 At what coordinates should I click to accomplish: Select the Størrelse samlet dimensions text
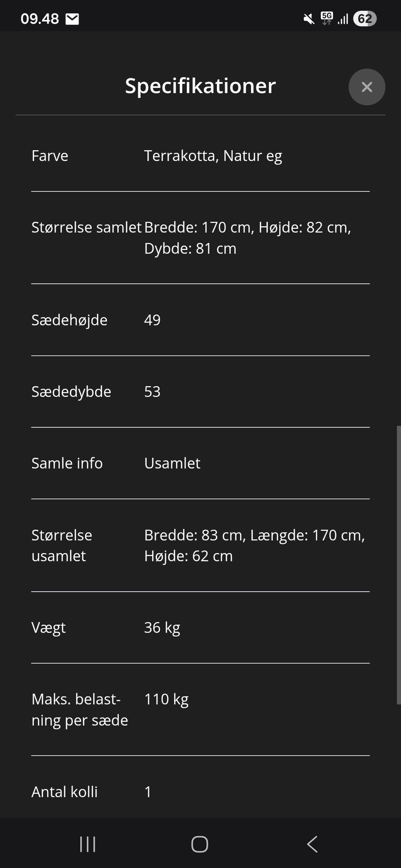point(247,238)
